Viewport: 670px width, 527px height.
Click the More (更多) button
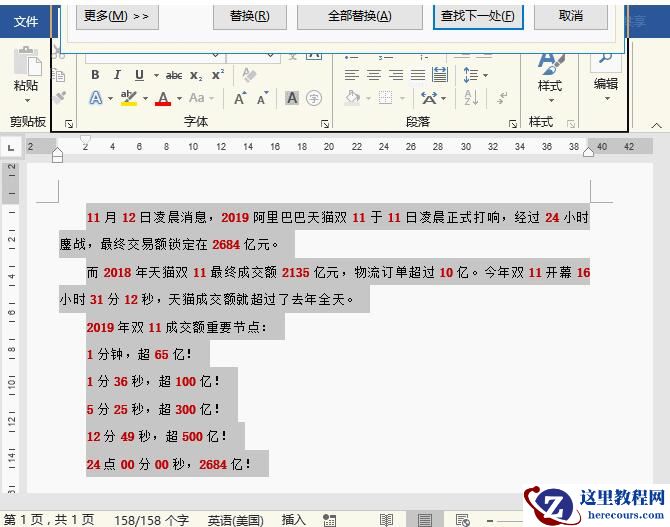click(117, 17)
